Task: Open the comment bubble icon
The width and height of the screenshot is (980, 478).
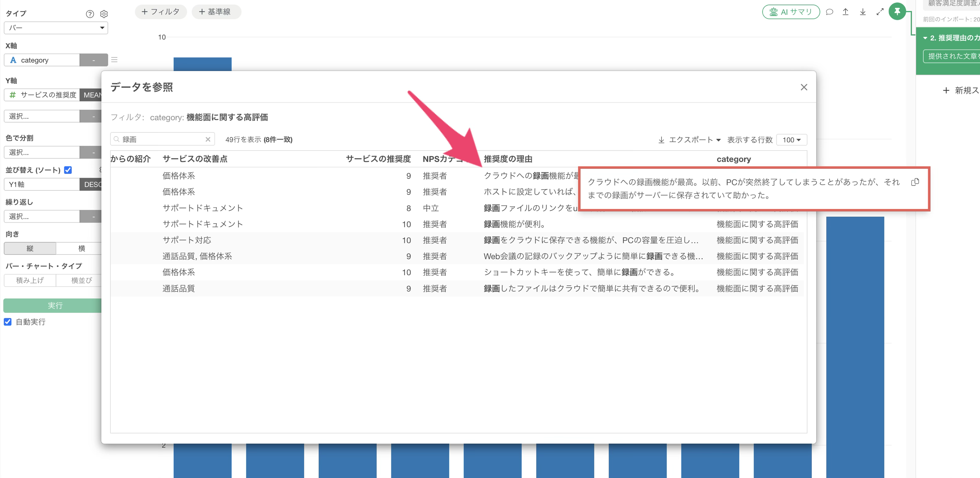Action: pyautogui.click(x=829, y=12)
